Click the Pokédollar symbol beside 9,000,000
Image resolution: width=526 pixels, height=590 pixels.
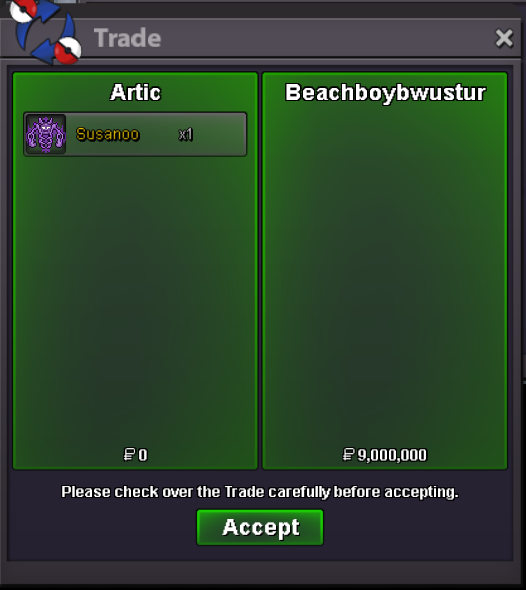348,455
